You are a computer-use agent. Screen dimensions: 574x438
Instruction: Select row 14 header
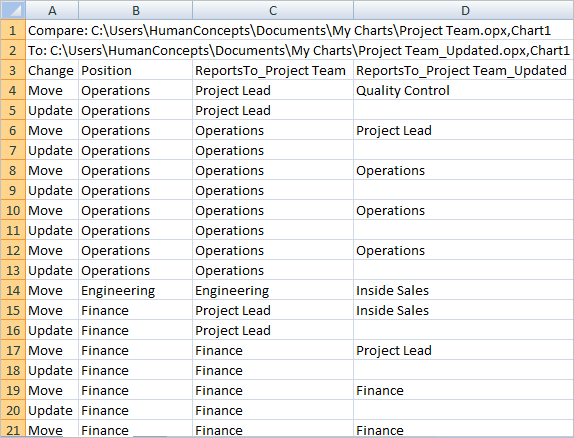[x=13, y=290]
